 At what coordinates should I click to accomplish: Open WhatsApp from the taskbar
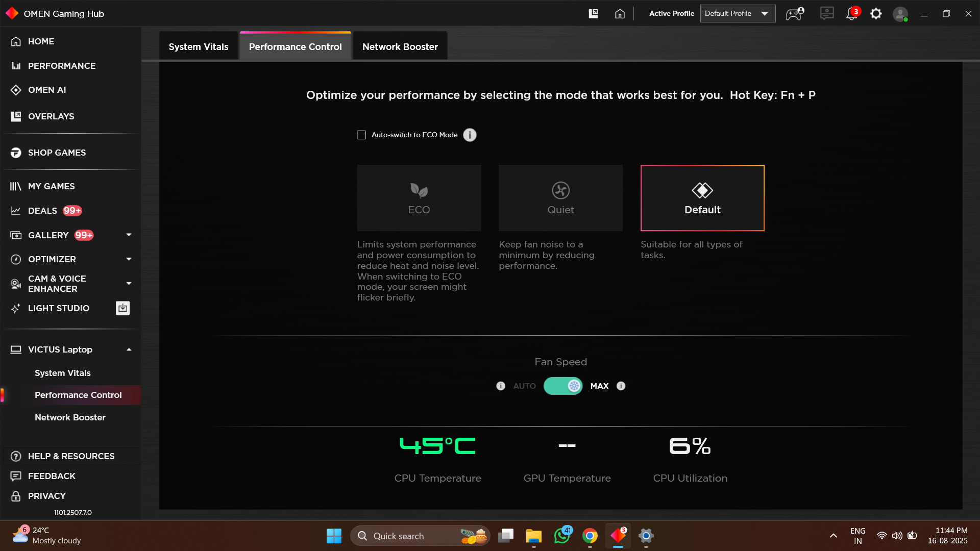(562, 536)
